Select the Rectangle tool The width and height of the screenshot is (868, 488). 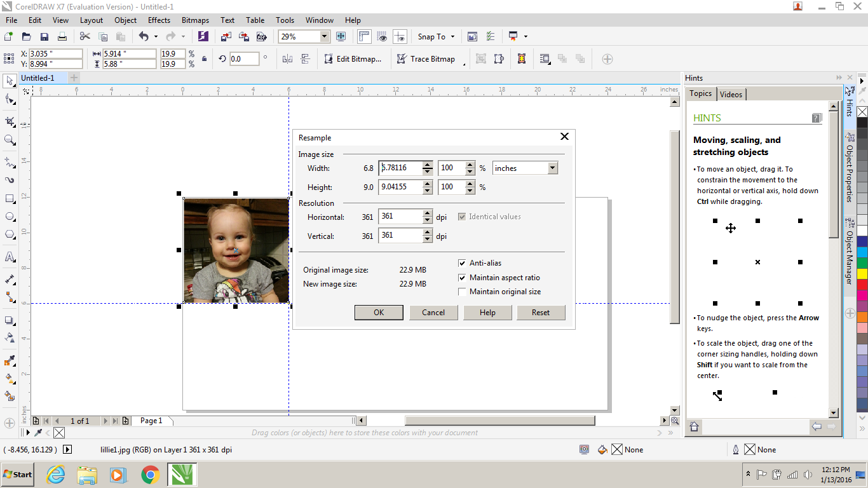10,199
